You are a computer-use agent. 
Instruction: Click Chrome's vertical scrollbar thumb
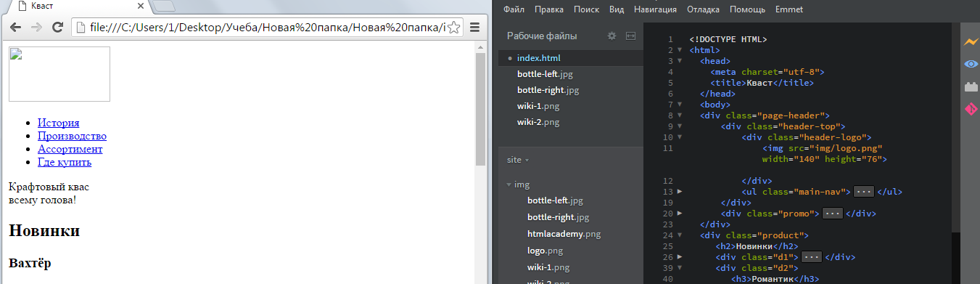click(x=480, y=109)
